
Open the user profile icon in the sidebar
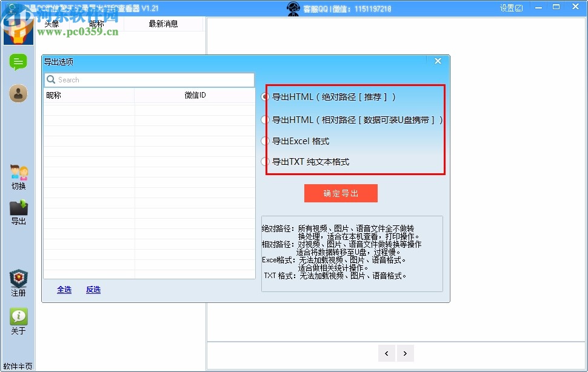(18, 93)
